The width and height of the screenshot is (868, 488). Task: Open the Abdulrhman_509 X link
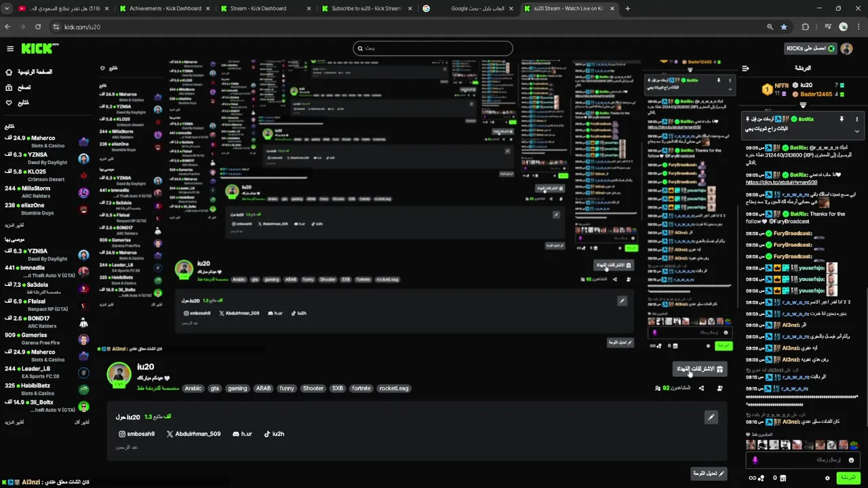click(193, 434)
